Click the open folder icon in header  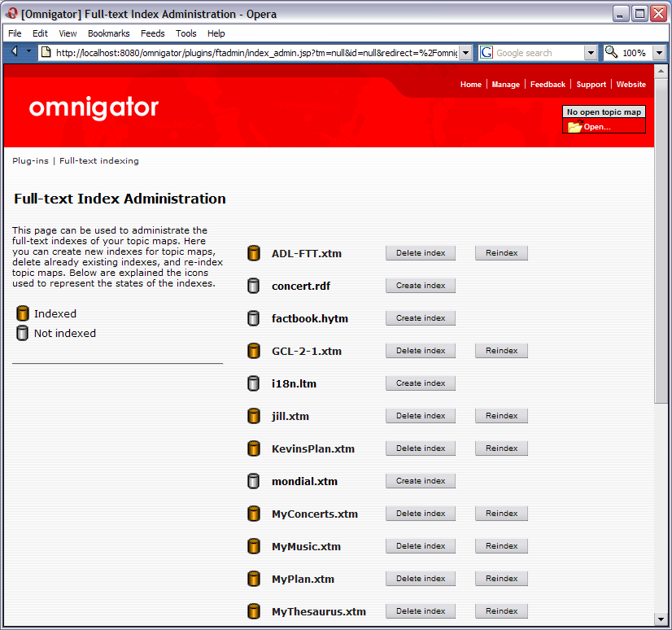[574, 127]
